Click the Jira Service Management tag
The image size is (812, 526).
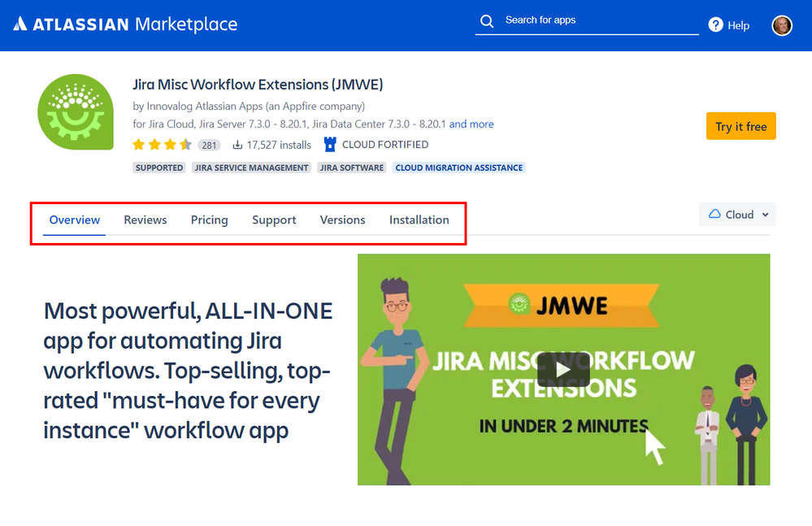tap(251, 167)
